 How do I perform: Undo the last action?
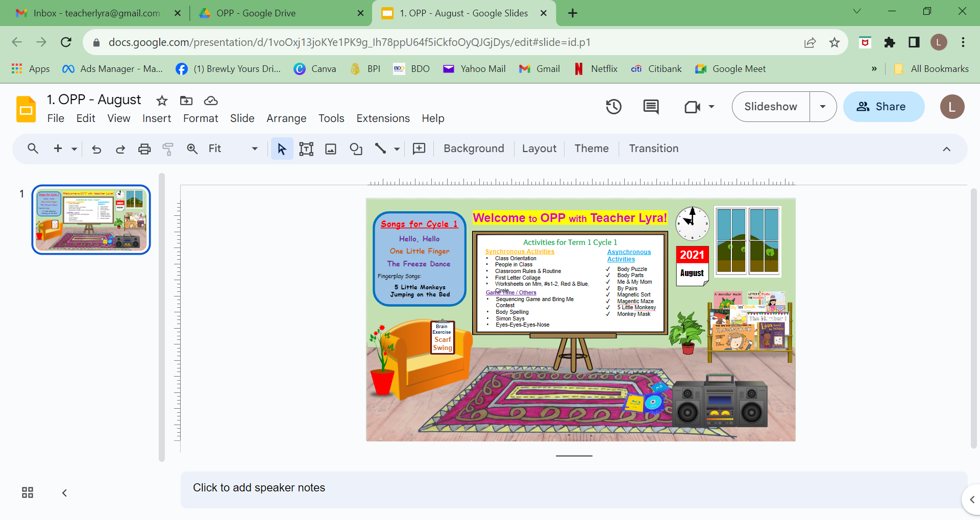coord(96,149)
